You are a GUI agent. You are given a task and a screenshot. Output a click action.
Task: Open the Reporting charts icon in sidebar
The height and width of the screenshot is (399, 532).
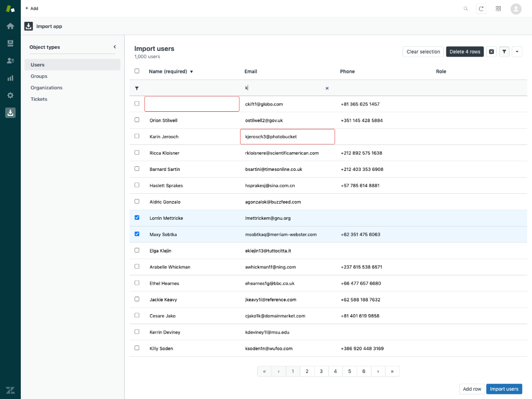(x=10, y=78)
